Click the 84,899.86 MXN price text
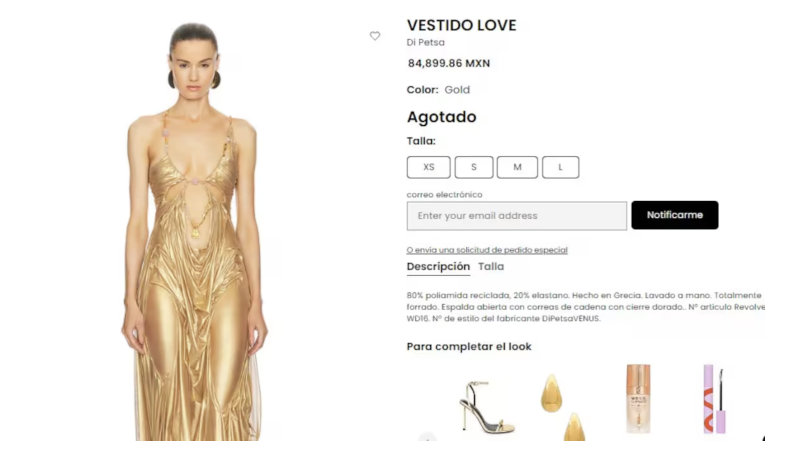This screenshot has height=460, width=800. (449, 63)
